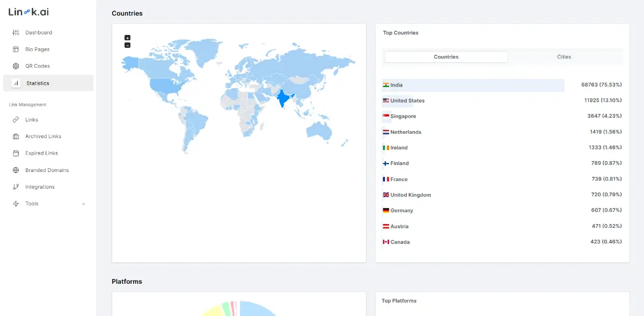Select the India row in Top Countries
This screenshot has height=316, width=644.
(473, 85)
